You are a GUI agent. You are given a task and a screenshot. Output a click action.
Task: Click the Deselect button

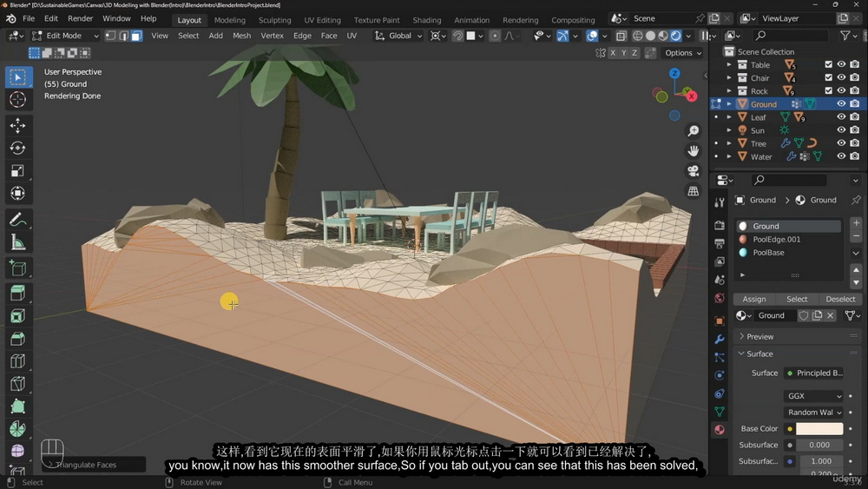click(840, 299)
